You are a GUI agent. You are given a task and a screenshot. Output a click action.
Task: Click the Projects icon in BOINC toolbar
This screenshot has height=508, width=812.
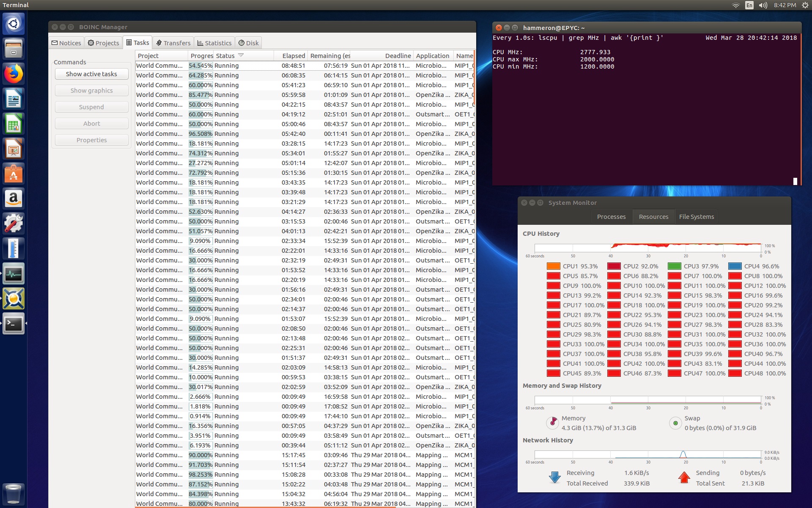103,42
